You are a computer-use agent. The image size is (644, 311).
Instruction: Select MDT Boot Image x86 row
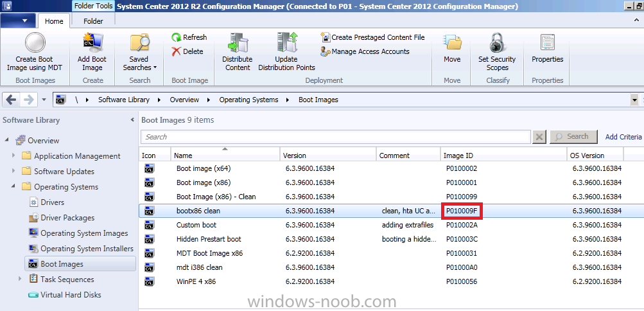coord(392,253)
